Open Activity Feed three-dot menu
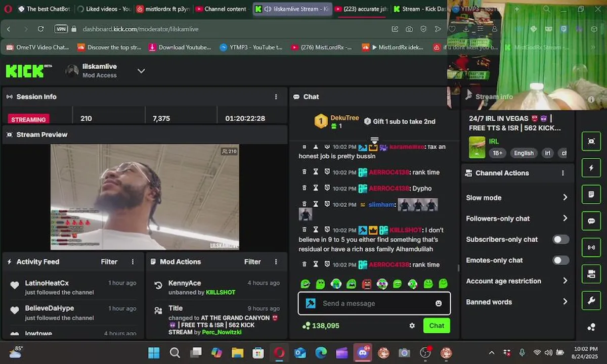Screen dimensions: 607x364 (133, 262)
